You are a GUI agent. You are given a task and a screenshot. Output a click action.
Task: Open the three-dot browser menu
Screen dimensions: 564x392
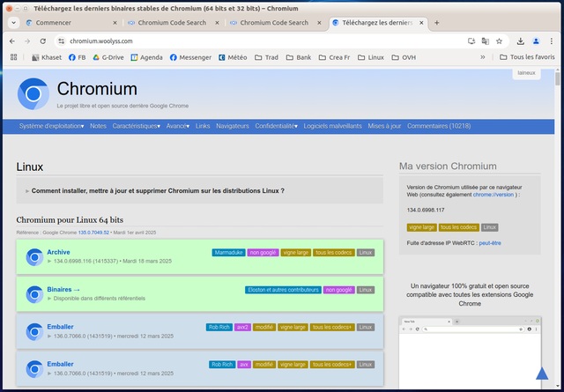(x=551, y=41)
